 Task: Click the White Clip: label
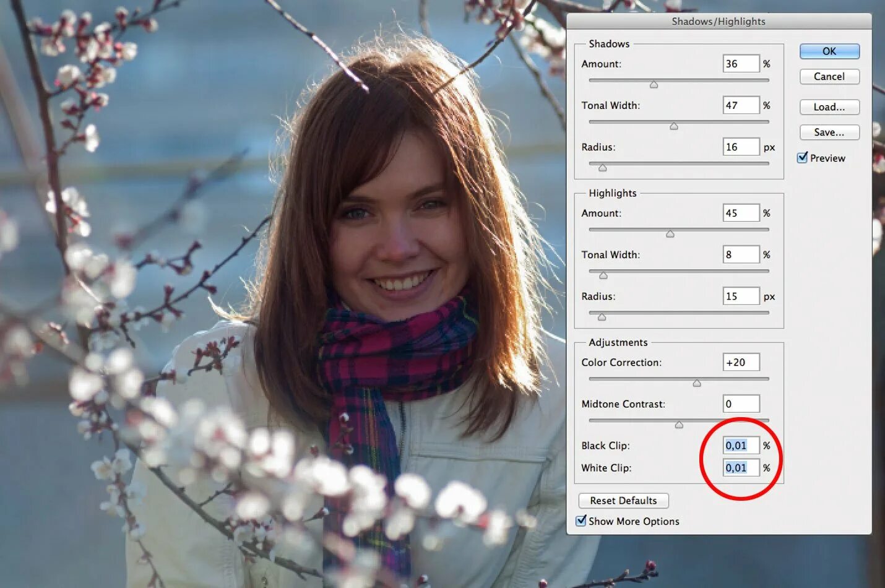click(x=606, y=468)
